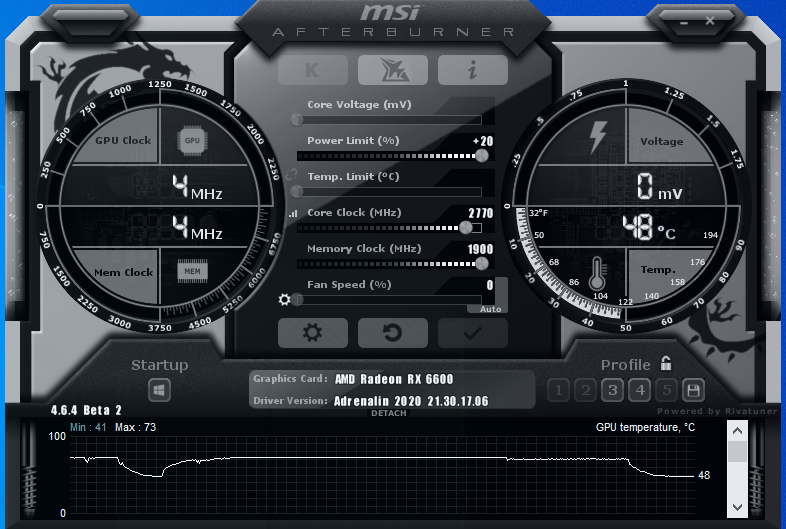
Task: Reset settings with the circular arrow button
Action: coord(393,332)
